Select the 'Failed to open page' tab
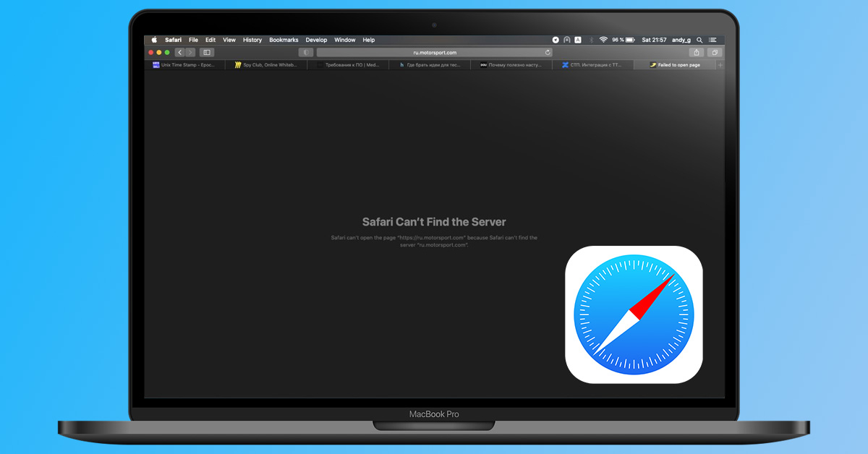Viewport: 868px width, 454px height. coord(678,65)
